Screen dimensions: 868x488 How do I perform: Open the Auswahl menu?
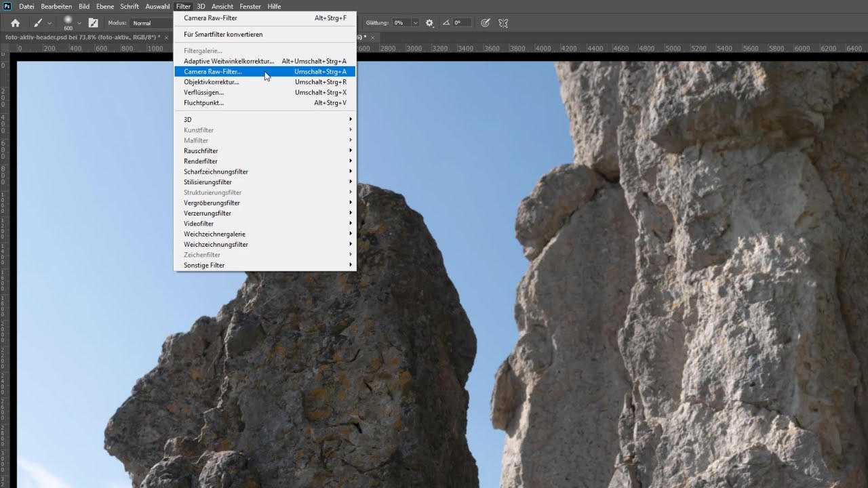coord(157,6)
